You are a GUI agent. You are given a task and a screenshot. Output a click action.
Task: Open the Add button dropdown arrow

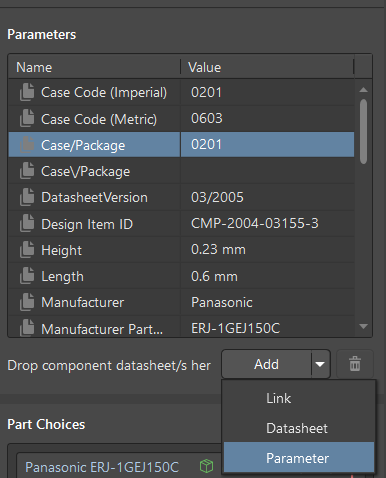tap(320, 364)
